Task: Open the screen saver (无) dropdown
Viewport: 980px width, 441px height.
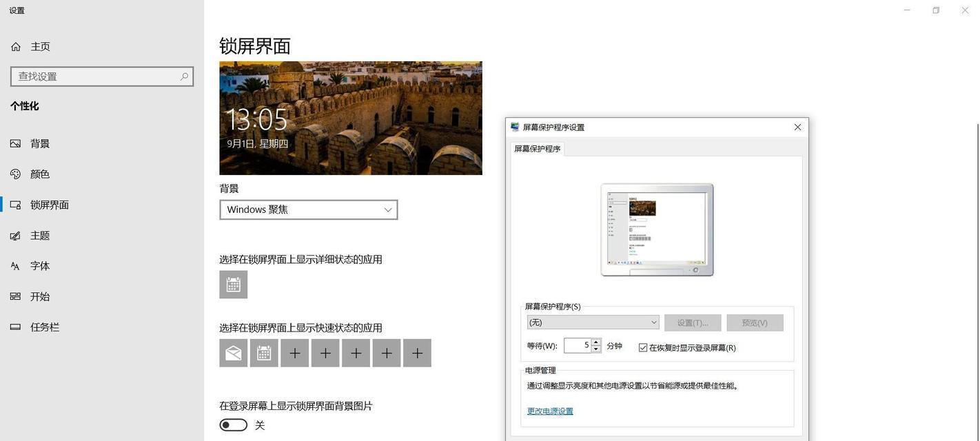Action: [x=593, y=322]
